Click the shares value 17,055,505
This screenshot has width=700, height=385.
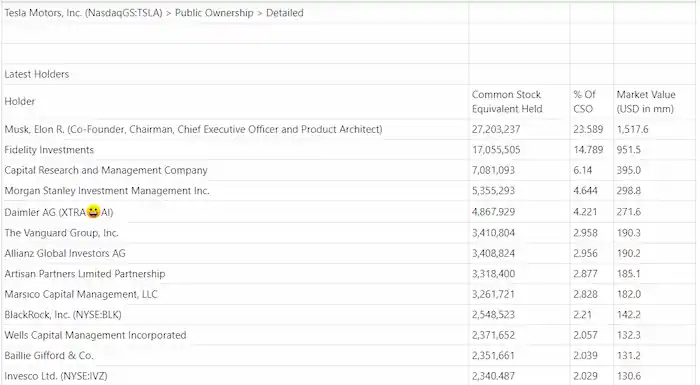coord(496,150)
